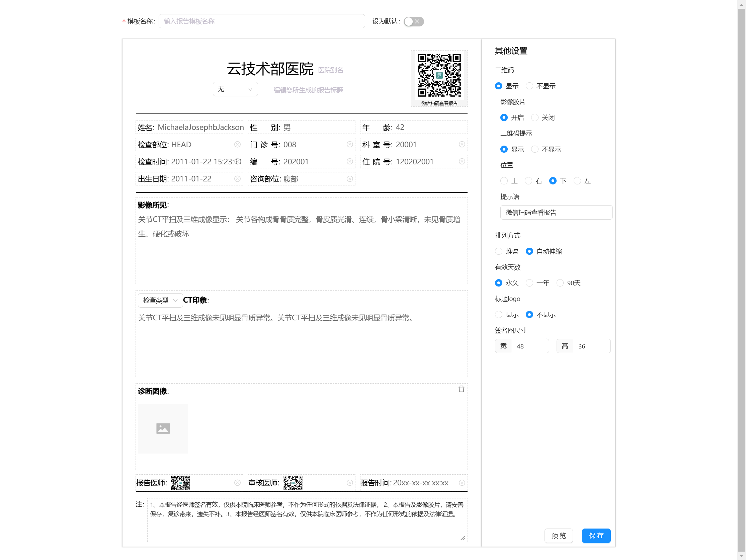The height and width of the screenshot is (560, 746).
Task: Open the 无 report title dropdown
Action: coord(235,89)
